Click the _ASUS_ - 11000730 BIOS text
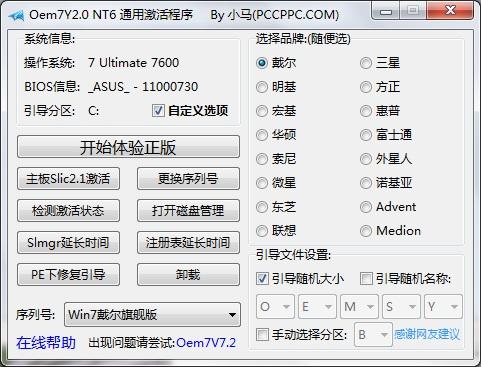This screenshot has width=481, height=367. coord(143,87)
